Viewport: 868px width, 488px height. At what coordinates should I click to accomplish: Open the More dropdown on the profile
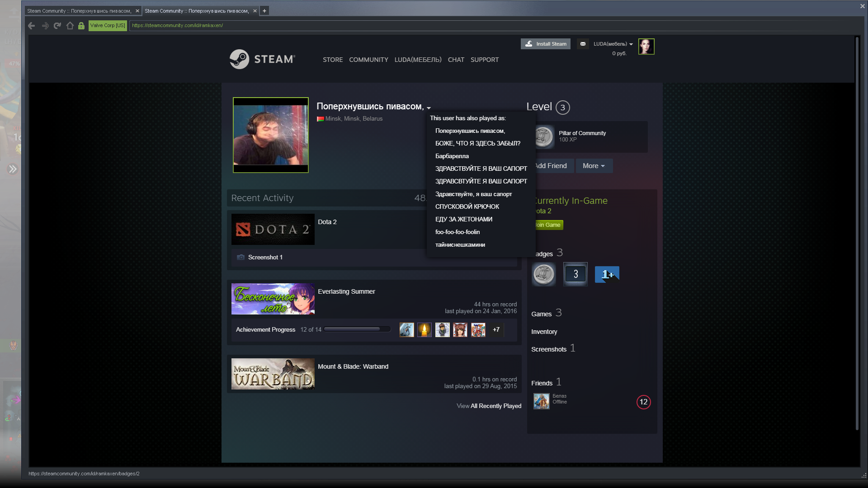click(x=594, y=166)
